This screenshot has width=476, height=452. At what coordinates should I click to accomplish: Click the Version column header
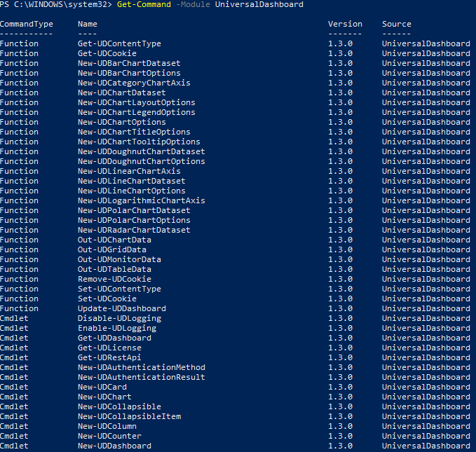coord(345,24)
